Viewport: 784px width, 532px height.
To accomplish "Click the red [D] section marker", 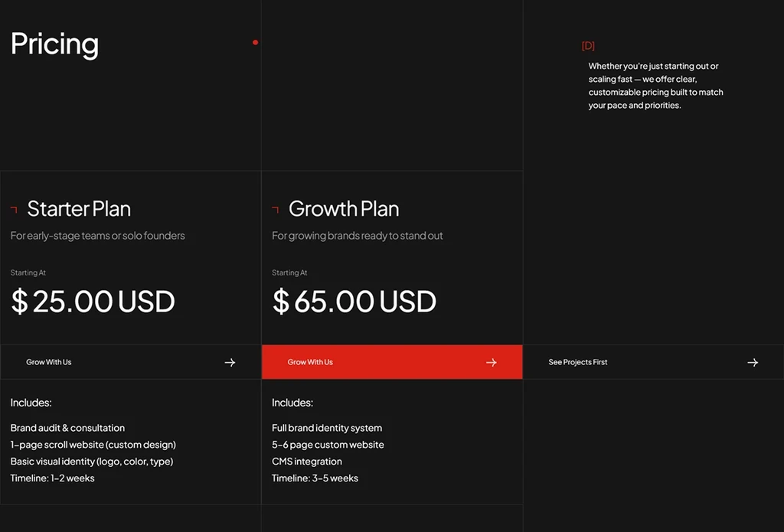I will coord(588,46).
